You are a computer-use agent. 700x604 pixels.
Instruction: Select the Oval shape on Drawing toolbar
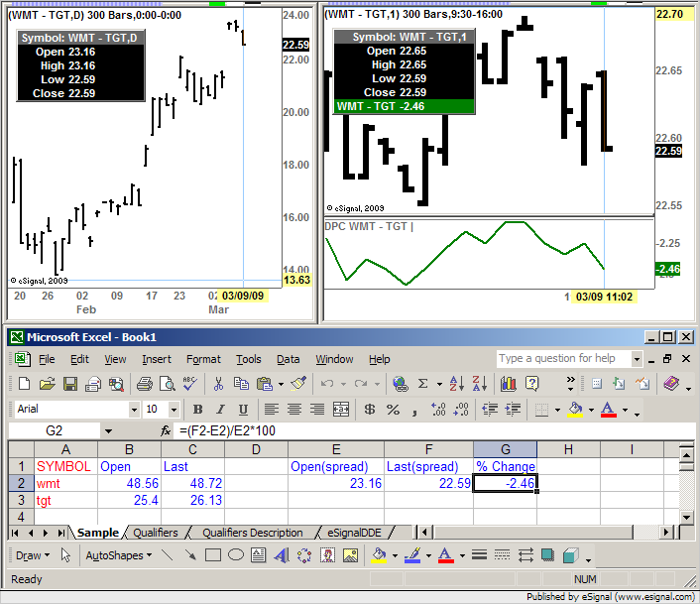[236, 554]
